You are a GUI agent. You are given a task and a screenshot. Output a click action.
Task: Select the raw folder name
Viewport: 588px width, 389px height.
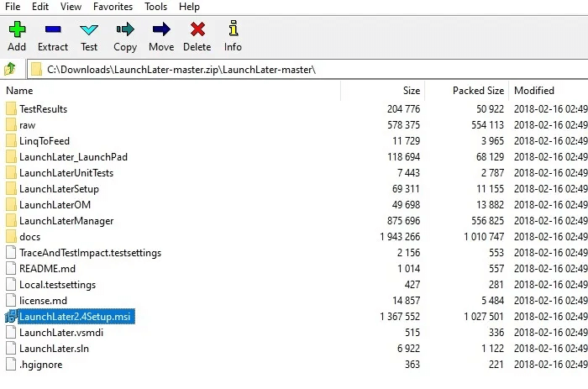coord(28,125)
